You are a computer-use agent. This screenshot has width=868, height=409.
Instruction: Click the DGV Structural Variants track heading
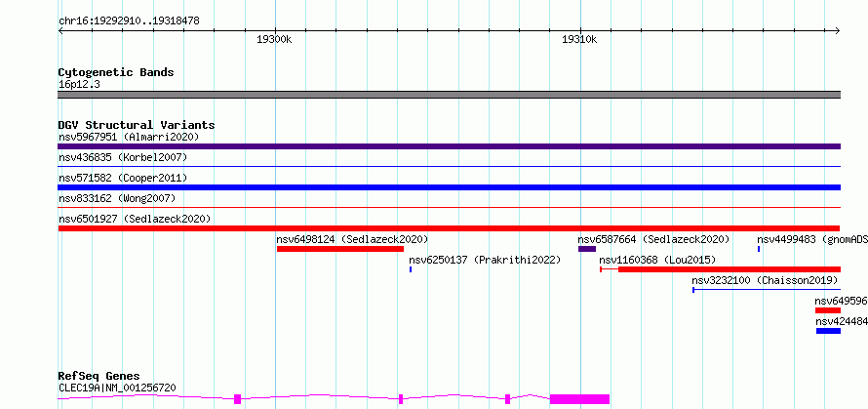coord(137,125)
